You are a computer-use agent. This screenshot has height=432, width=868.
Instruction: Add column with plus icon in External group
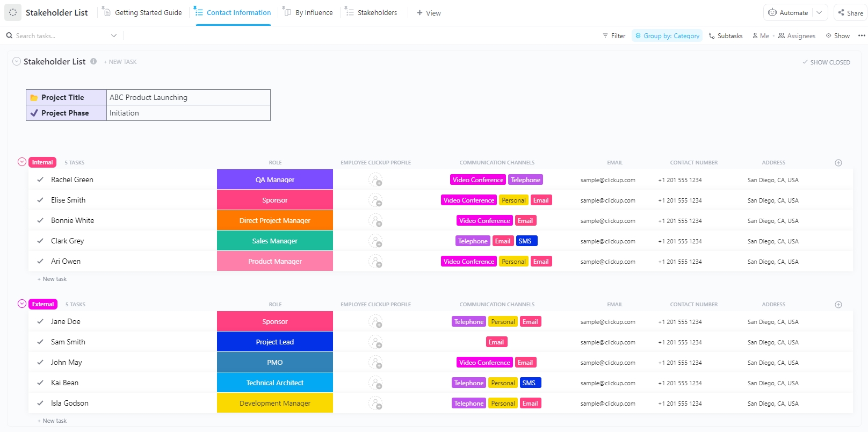coord(838,305)
